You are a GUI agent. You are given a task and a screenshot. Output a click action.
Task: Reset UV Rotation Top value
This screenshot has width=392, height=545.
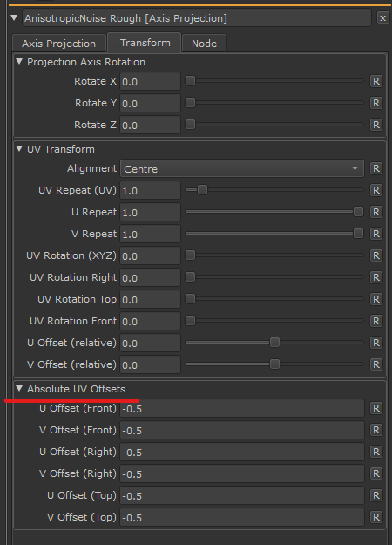376,299
